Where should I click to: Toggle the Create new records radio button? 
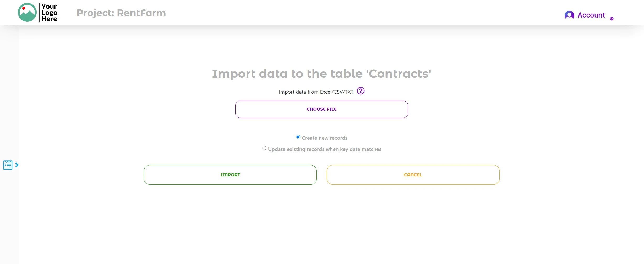click(x=298, y=137)
